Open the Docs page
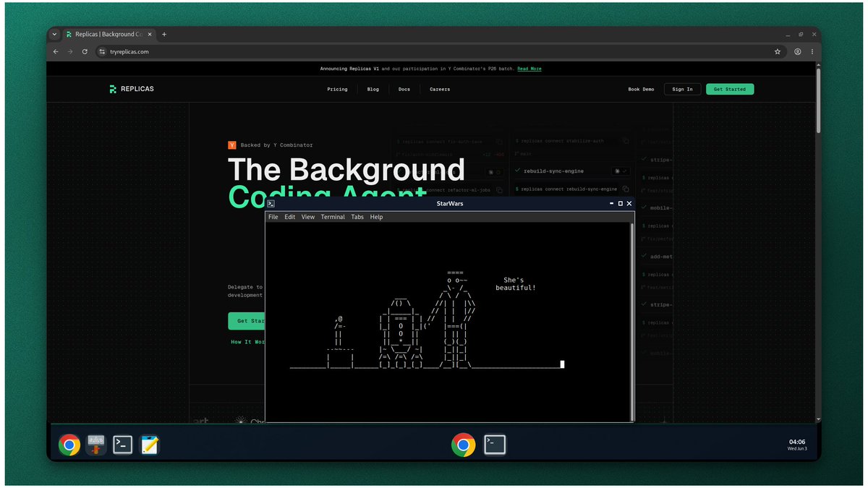 click(x=404, y=89)
